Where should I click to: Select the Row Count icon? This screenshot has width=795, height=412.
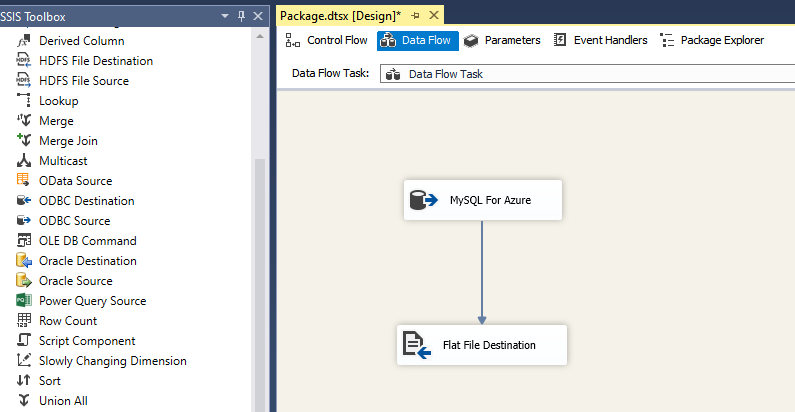[24, 321]
